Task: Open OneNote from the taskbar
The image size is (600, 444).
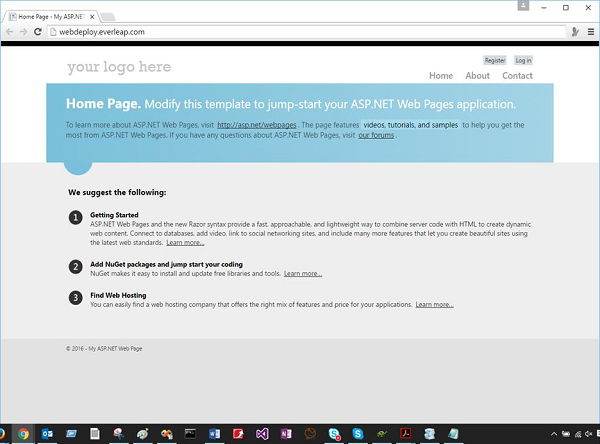Action: click(286, 434)
